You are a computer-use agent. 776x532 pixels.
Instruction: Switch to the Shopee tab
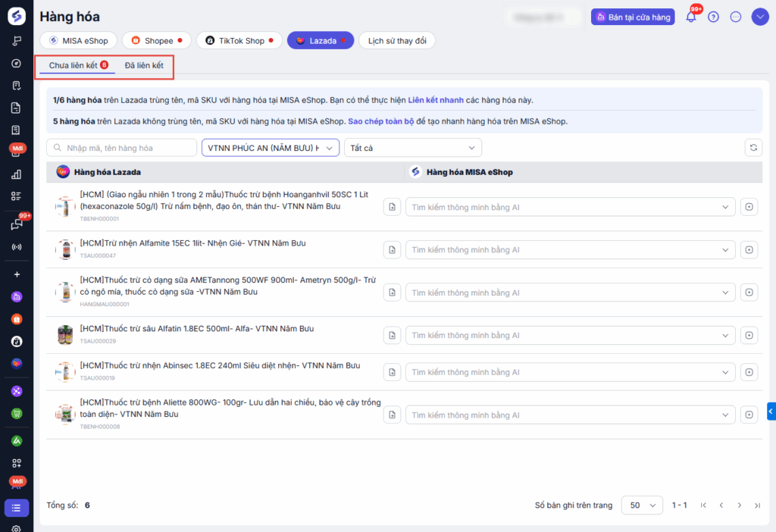click(x=156, y=41)
